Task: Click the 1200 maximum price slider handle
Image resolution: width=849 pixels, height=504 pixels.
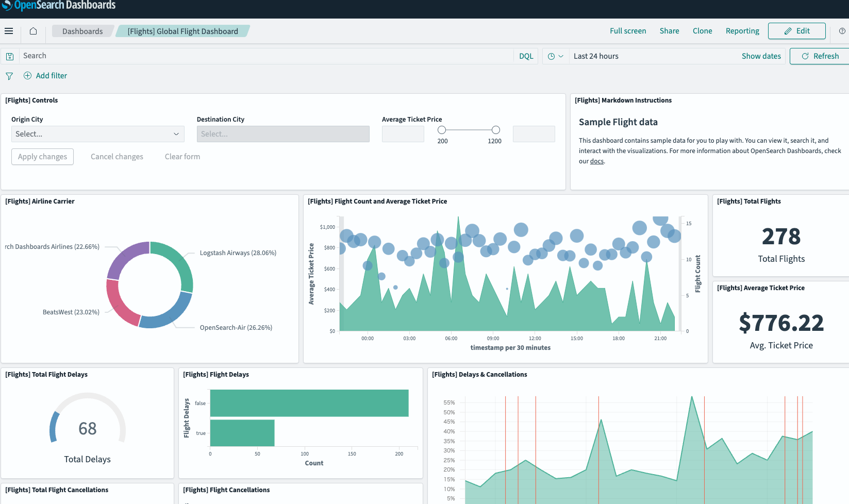Action: (495, 130)
